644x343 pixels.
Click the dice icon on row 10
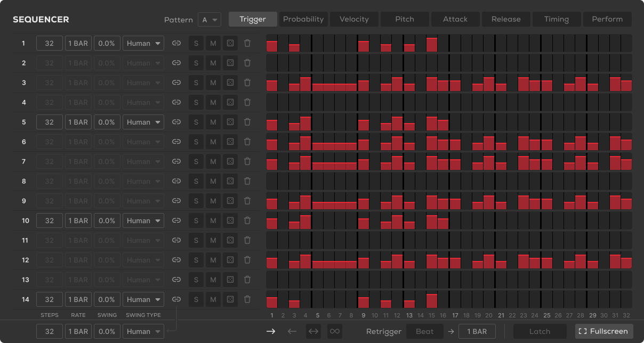point(230,220)
